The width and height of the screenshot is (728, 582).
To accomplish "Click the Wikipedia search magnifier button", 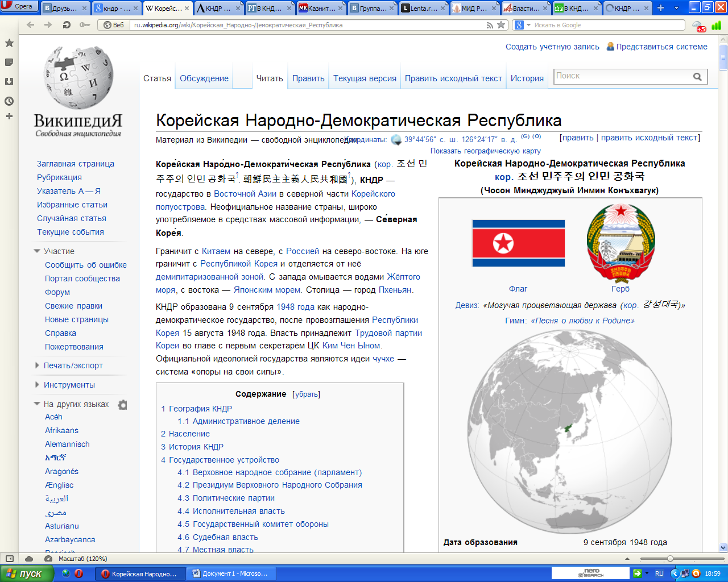I will pos(697,77).
